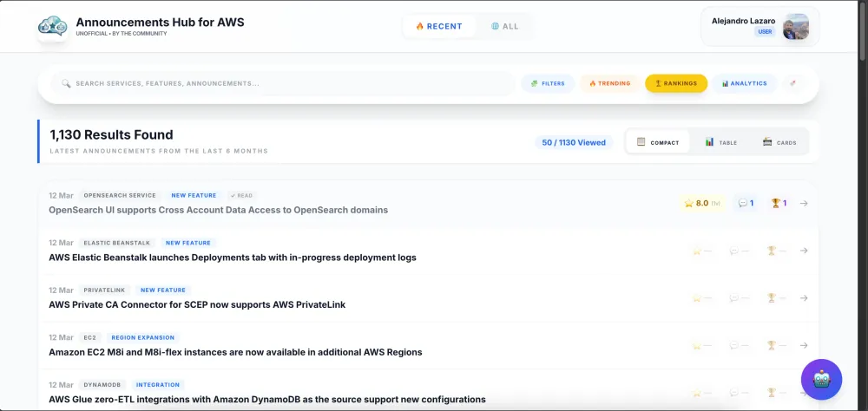
Task: Select the Cards view mode
Action: (x=779, y=142)
